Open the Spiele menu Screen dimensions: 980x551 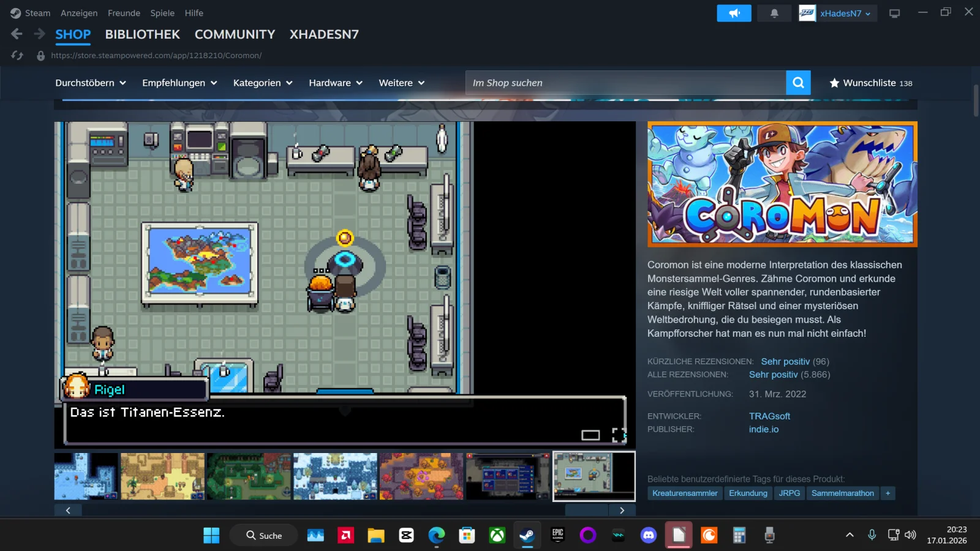click(162, 13)
